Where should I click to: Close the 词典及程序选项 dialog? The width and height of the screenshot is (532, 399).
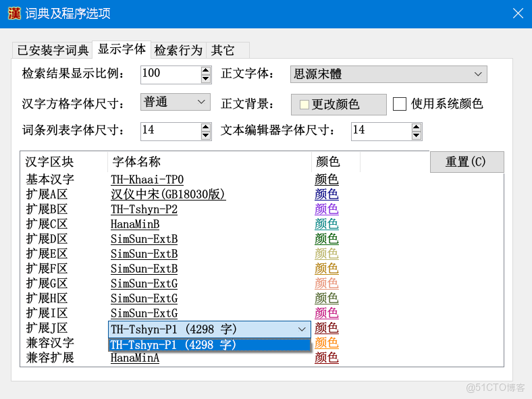click(518, 14)
